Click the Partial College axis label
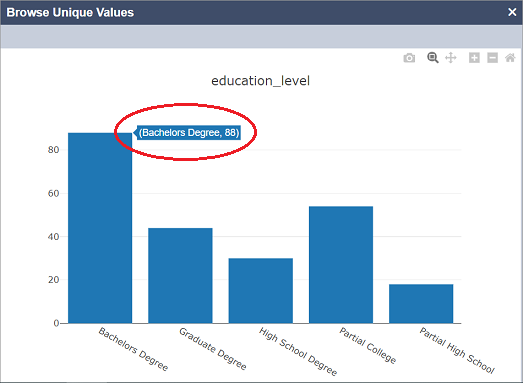This screenshot has height=383, width=523. 368,345
